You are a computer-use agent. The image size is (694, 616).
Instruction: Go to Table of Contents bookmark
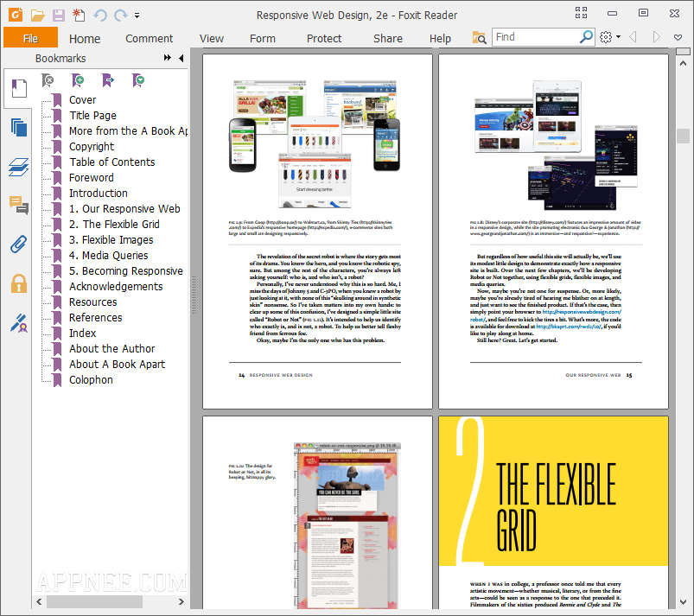(x=112, y=162)
